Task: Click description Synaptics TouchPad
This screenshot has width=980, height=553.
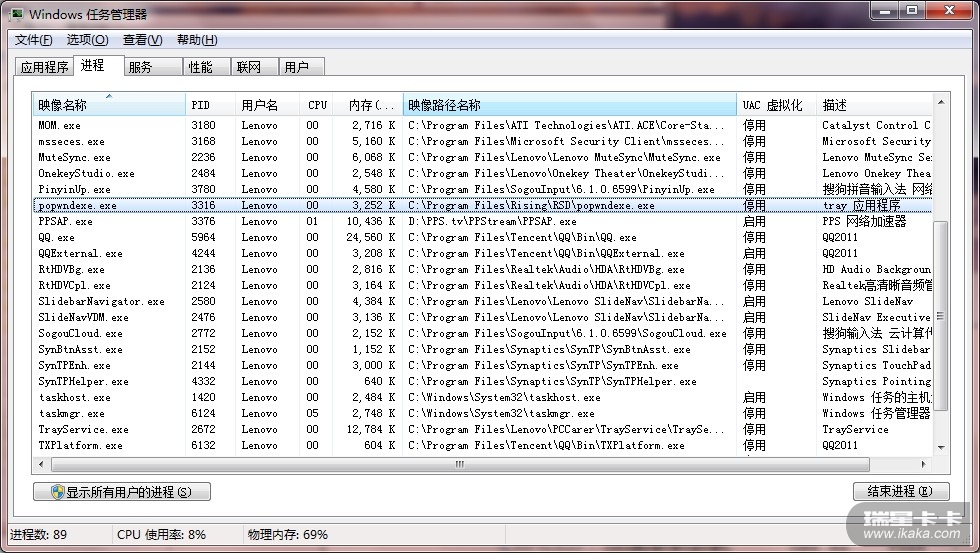Action: coord(876,366)
